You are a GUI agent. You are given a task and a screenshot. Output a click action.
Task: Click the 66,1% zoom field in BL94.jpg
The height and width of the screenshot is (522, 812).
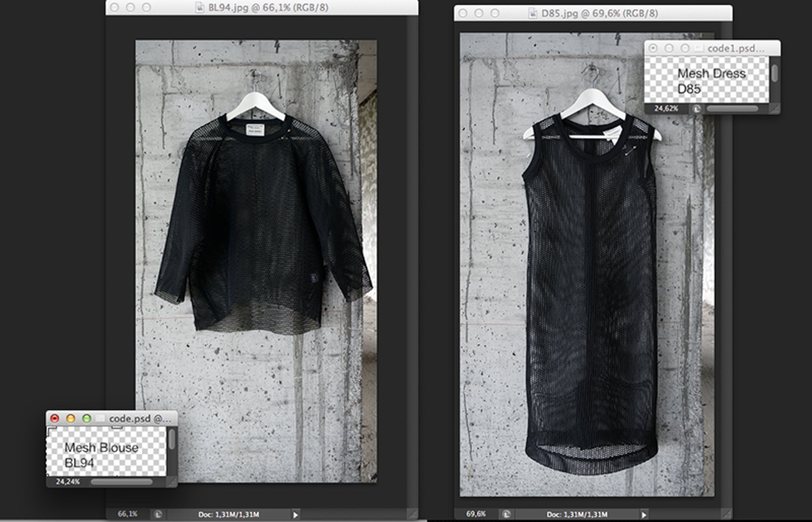click(127, 514)
